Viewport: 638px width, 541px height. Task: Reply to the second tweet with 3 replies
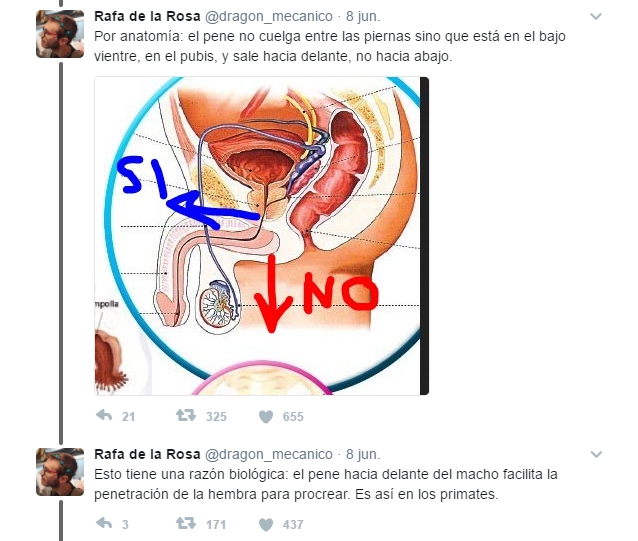click(x=104, y=524)
